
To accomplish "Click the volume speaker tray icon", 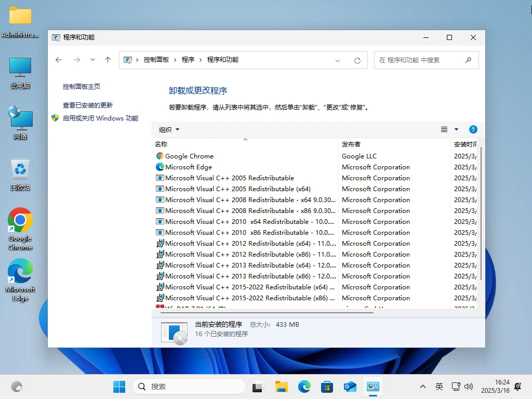I will 469,387.
